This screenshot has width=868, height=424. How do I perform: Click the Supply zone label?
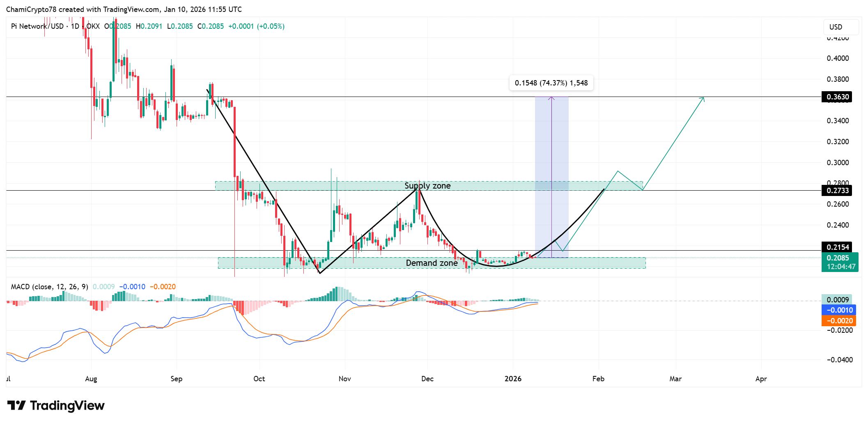[428, 186]
